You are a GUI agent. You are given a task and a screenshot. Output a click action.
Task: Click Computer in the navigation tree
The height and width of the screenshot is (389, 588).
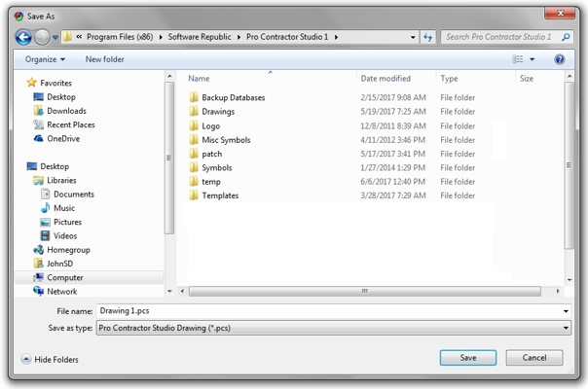(x=65, y=277)
